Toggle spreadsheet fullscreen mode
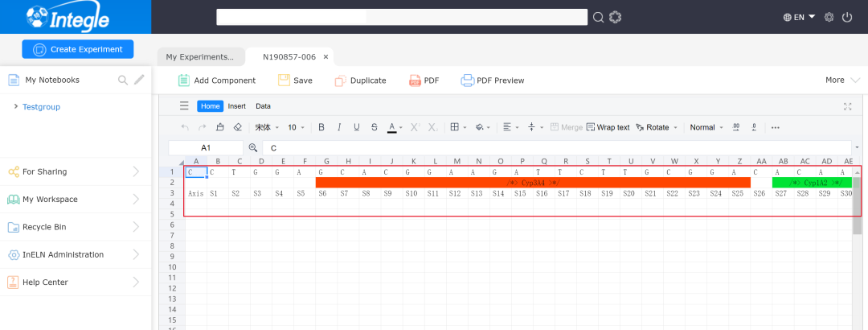The height and width of the screenshot is (330, 868). [848, 106]
